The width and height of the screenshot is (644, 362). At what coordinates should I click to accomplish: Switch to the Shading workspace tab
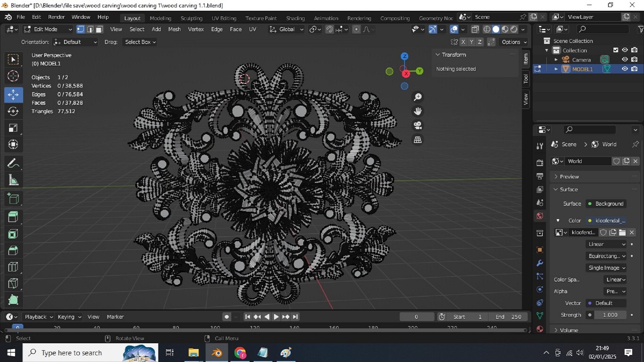[295, 18]
